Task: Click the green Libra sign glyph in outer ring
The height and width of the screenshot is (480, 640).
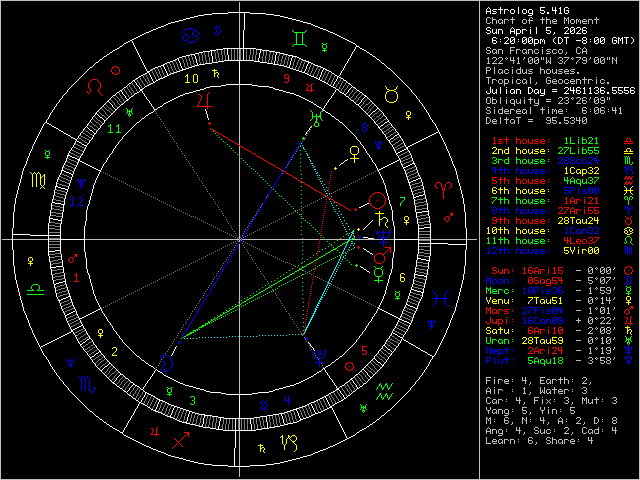Action: 36,289
